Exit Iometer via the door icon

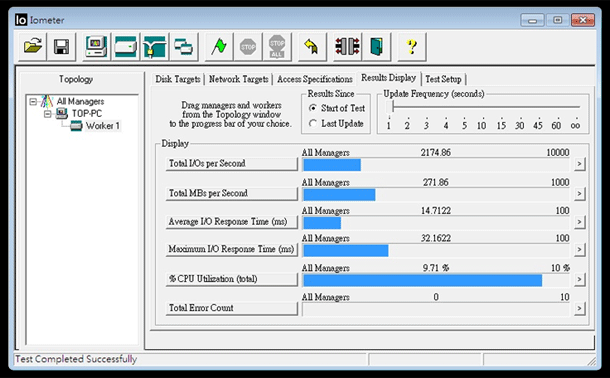click(376, 47)
